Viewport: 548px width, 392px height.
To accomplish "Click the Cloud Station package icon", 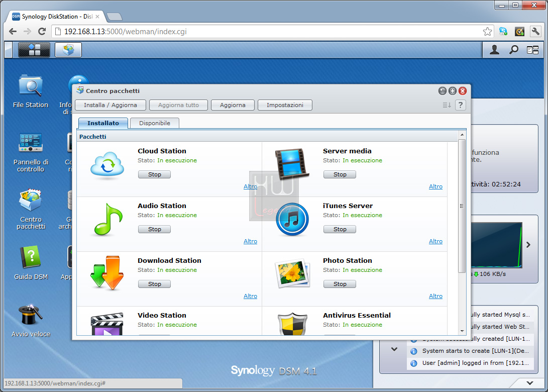I will tap(107, 165).
